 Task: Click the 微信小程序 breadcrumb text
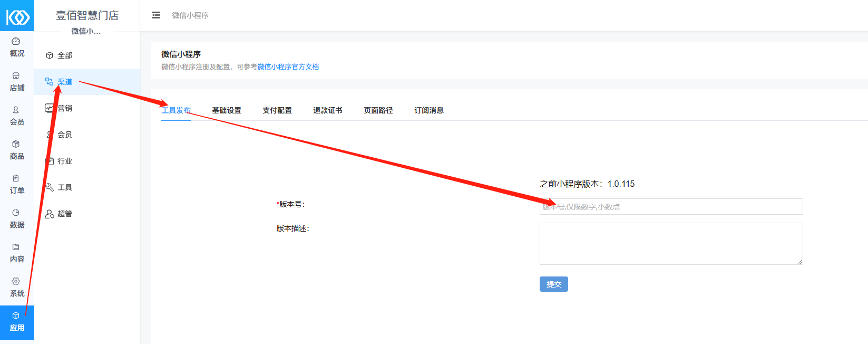(x=190, y=15)
